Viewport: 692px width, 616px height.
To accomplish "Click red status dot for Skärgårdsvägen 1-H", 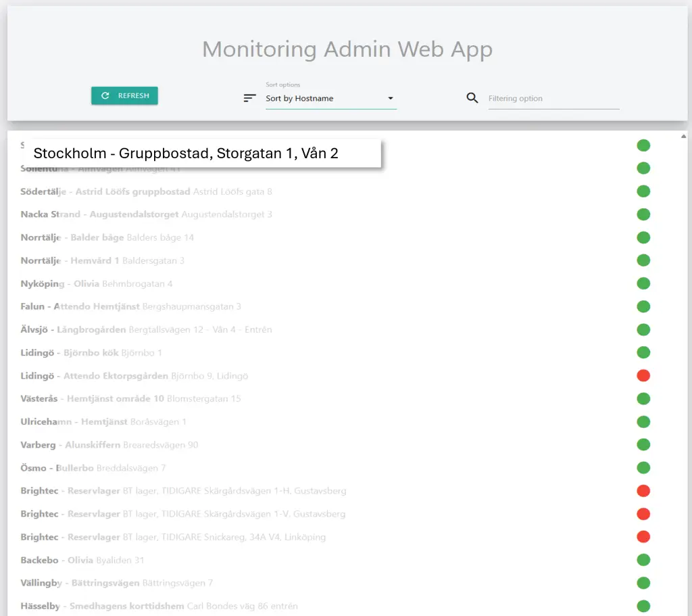I will [x=643, y=491].
